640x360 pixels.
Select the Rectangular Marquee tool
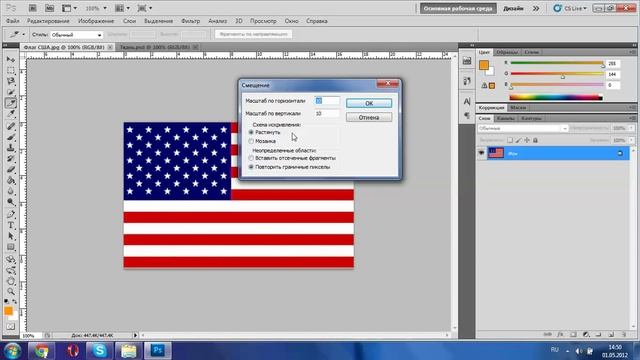tap(11, 70)
